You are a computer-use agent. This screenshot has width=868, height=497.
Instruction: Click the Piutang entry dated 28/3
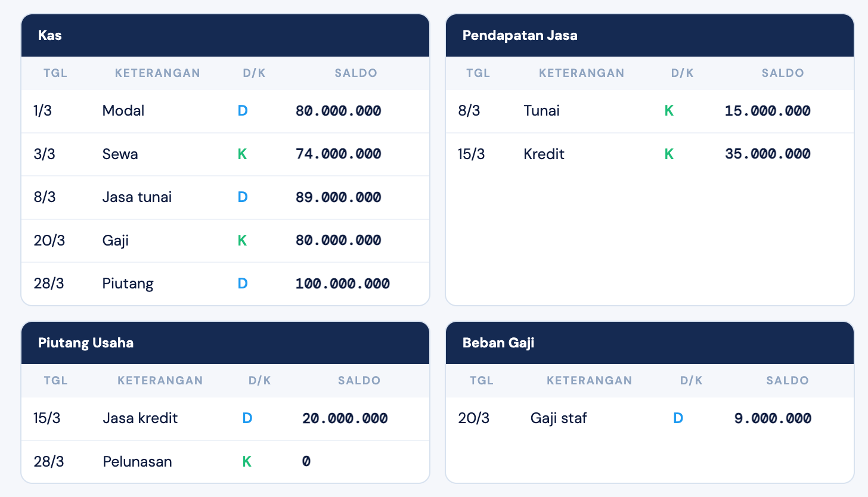(128, 284)
